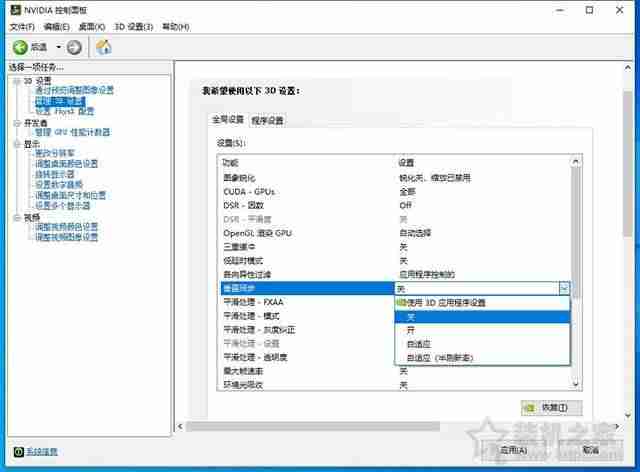The image size is (640, 472).
Task: Open the 帮助(H) menu
Action: coord(176,27)
